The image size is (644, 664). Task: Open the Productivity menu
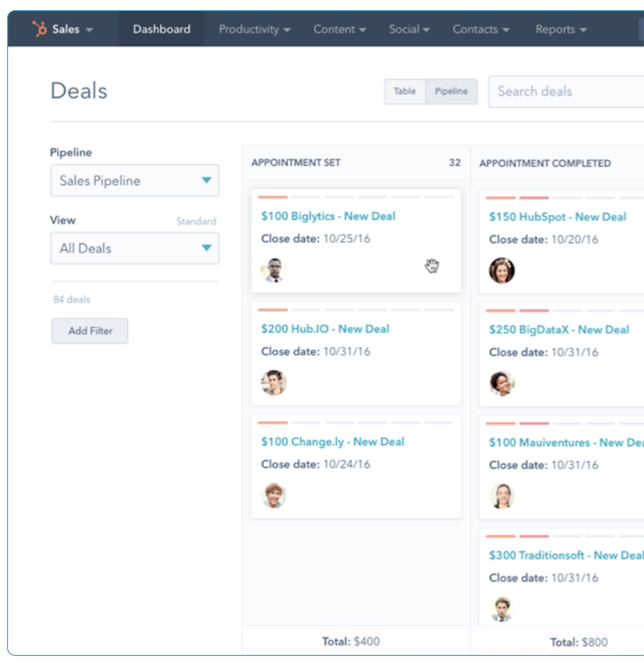point(254,29)
